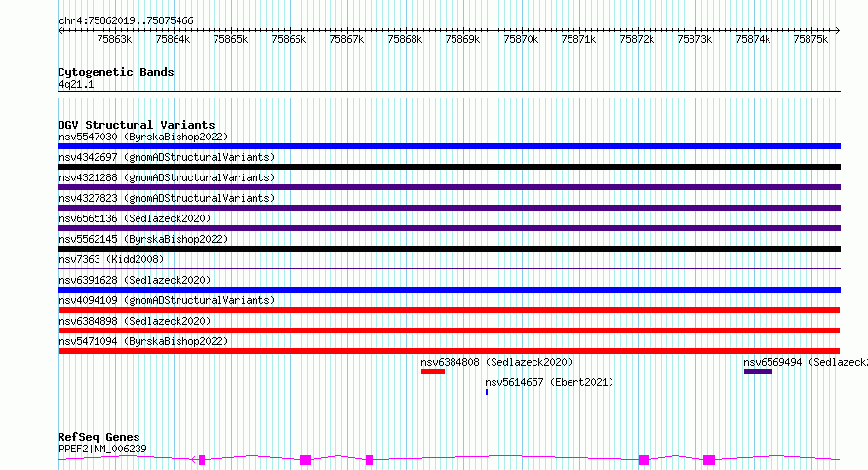The image size is (868, 470).
Task: Select the short purple nsv6569494 variant bar
Action: click(758, 372)
